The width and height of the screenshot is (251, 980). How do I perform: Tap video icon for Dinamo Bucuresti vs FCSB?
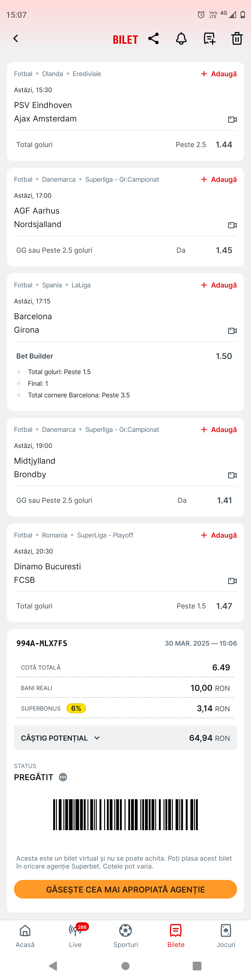[x=232, y=581]
